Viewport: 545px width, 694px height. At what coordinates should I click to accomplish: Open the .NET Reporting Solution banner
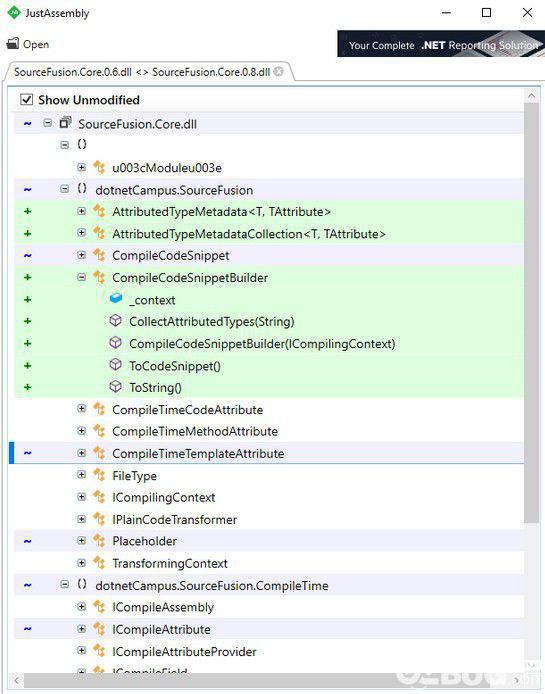point(441,43)
